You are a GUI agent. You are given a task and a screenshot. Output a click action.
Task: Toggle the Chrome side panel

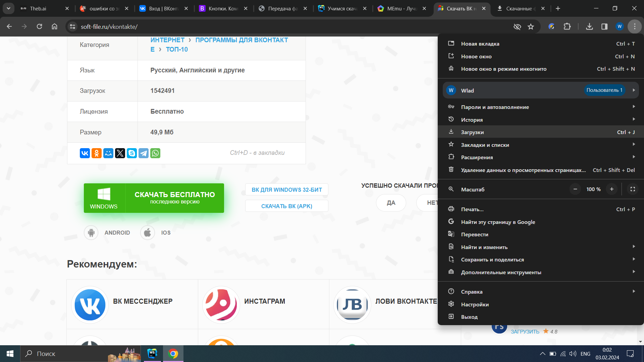[604, 26]
